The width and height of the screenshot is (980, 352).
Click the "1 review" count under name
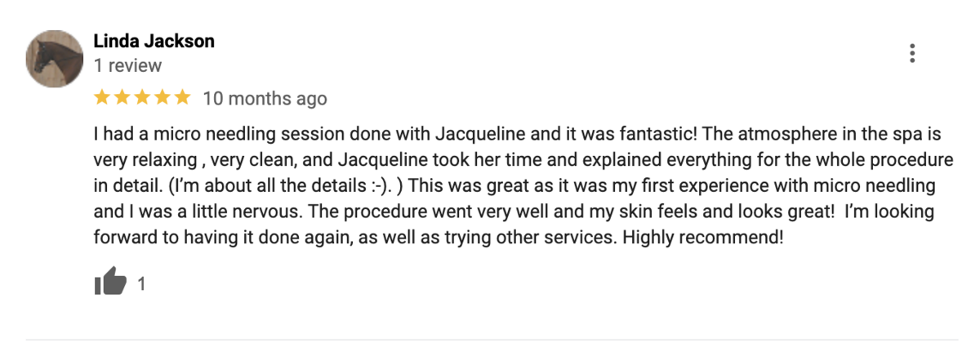128,65
